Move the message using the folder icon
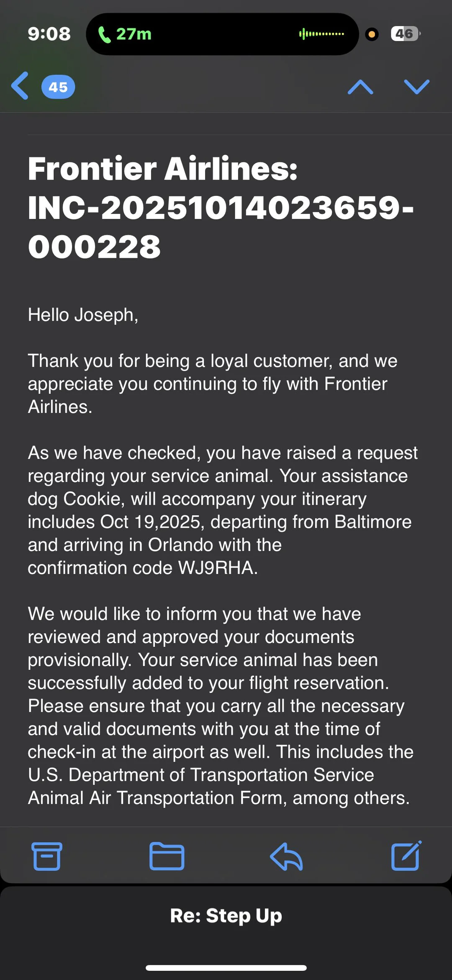Image resolution: width=452 pixels, height=980 pixels. [167, 856]
